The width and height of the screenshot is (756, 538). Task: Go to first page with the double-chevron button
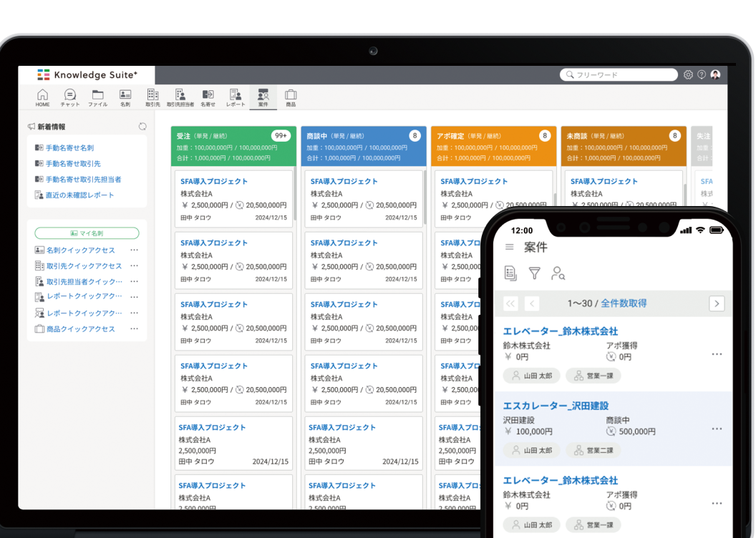point(510,303)
